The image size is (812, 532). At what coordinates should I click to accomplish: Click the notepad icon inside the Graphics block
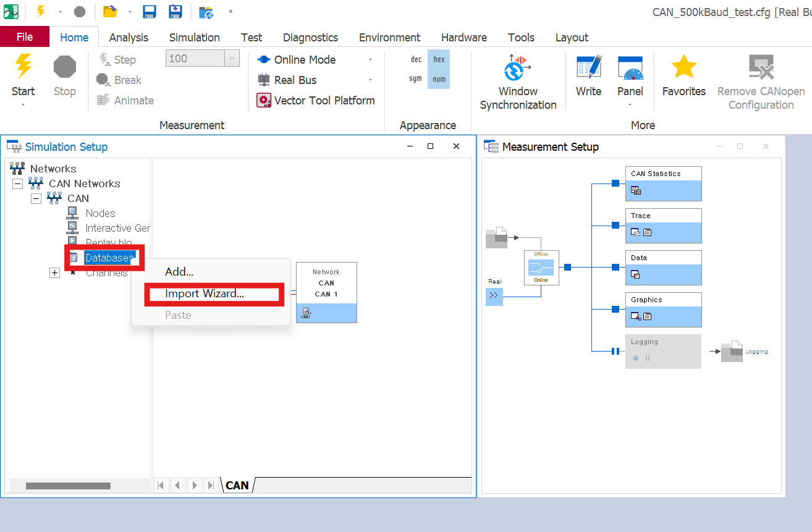tap(647, 316)
